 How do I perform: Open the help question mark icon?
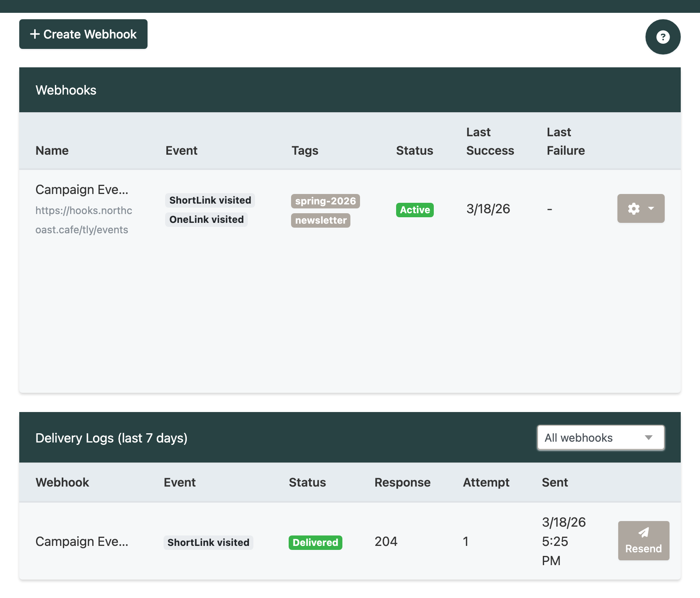(x=662, y=37)
